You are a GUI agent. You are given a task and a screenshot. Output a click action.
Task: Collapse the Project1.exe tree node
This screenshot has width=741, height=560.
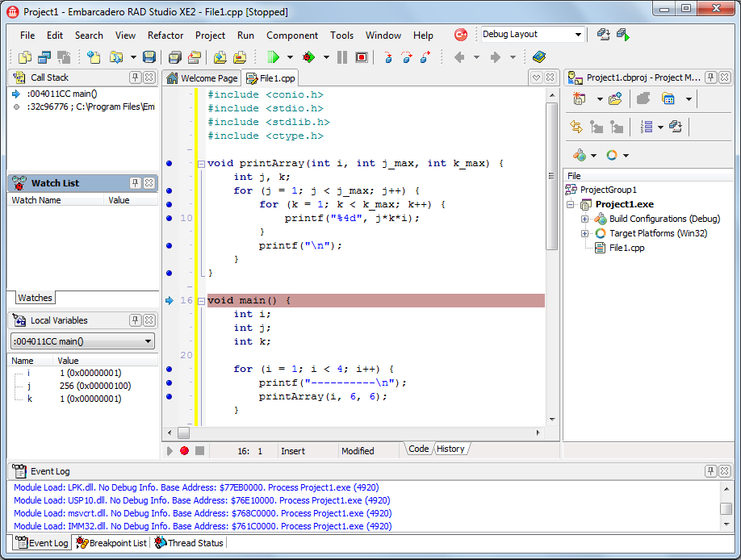point(571,205)
